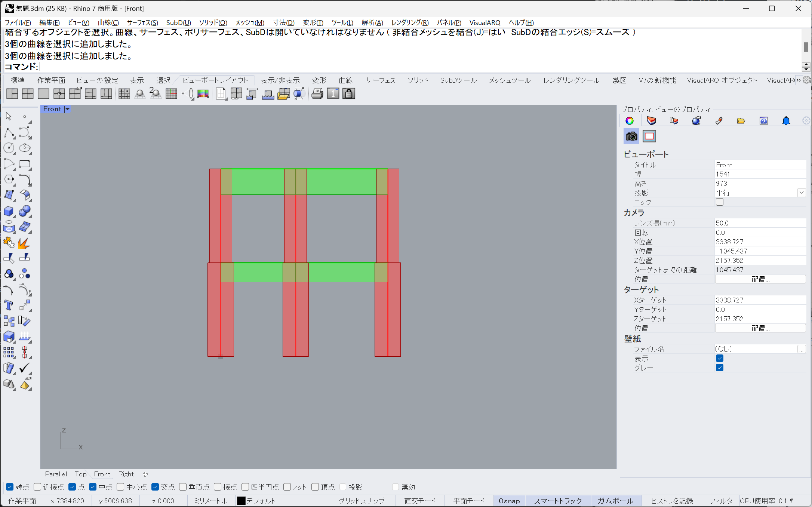Click the Print icon in toolbar
The height and width of the screenshot is (507, 812).
tap(317, 94)
